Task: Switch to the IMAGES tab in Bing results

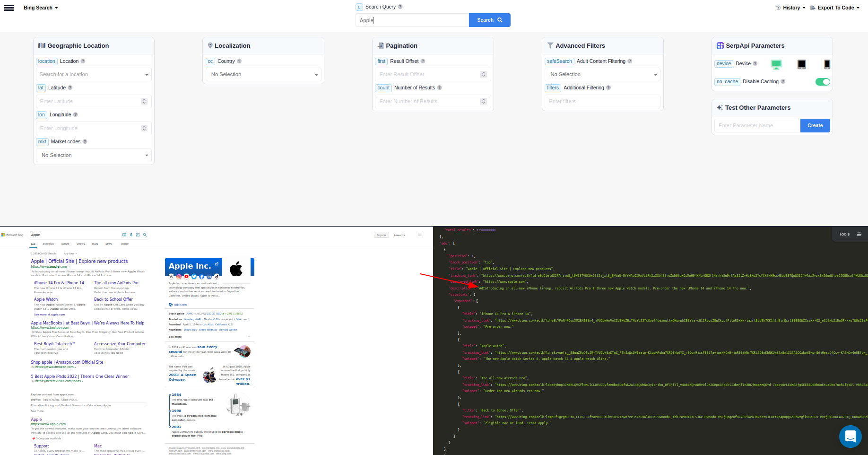Action: (65, 244)
